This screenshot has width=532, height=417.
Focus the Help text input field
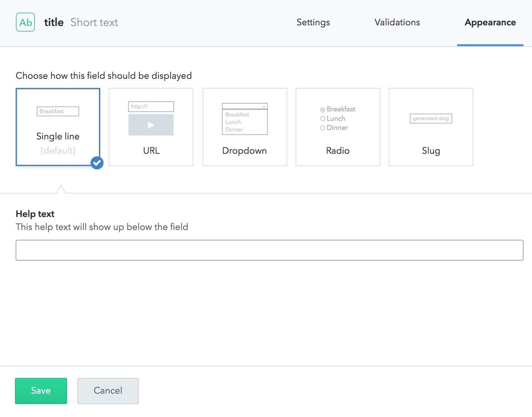click(x=269, y=250)
